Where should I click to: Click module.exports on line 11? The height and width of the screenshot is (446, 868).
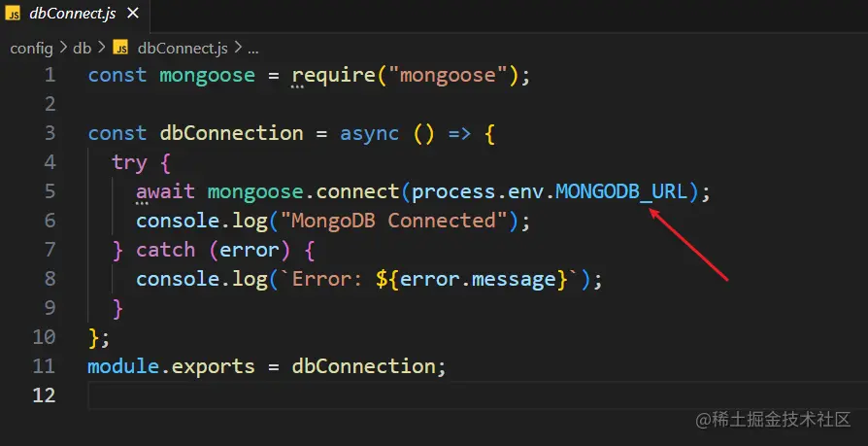pyautogui.click(x=171, y=366)
